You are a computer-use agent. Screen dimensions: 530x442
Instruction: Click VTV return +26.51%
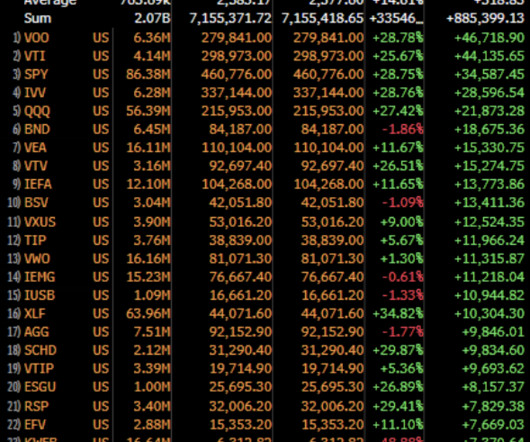click(x=398, y=166)
